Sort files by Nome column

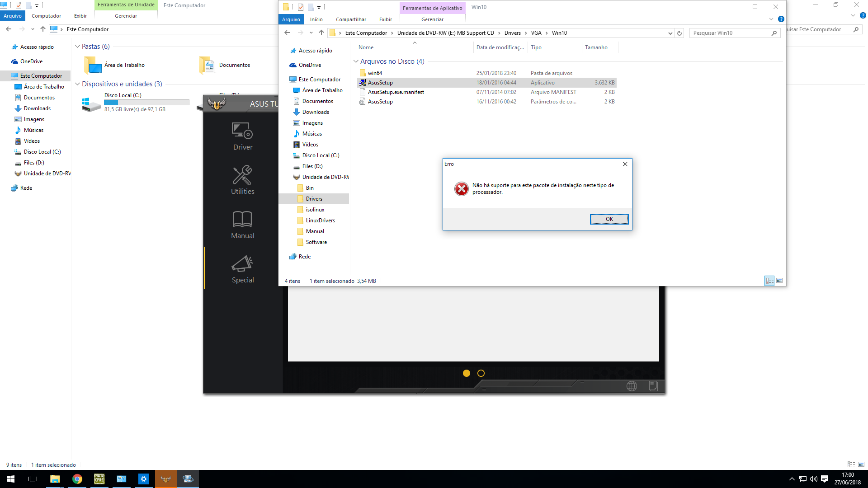tap(366, 47)
